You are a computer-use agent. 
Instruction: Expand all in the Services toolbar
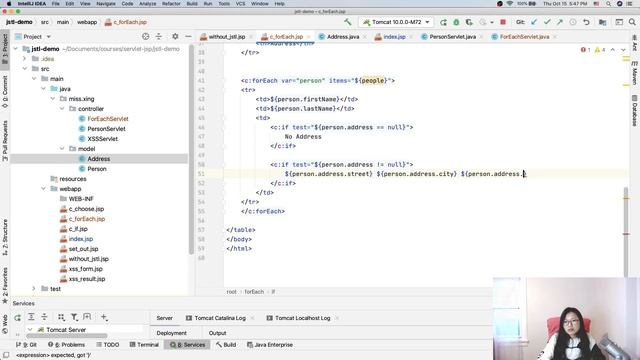pyautogui.click(x=31, y=317)
